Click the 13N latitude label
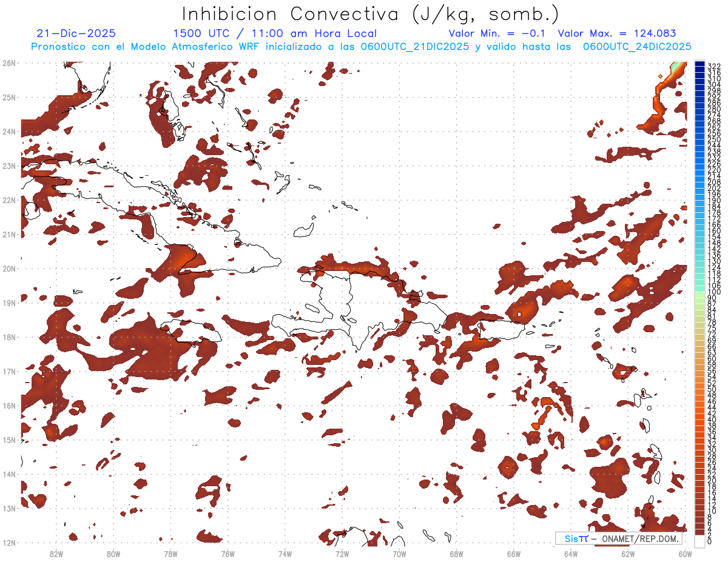The width and height of the screenshot is (728, 562). click(x=9, y=508)
